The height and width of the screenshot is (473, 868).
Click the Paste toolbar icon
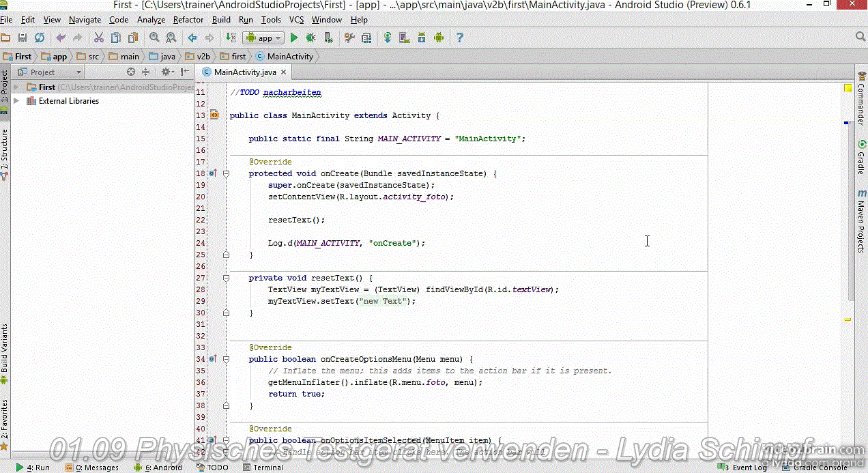[x=132, y=38]
